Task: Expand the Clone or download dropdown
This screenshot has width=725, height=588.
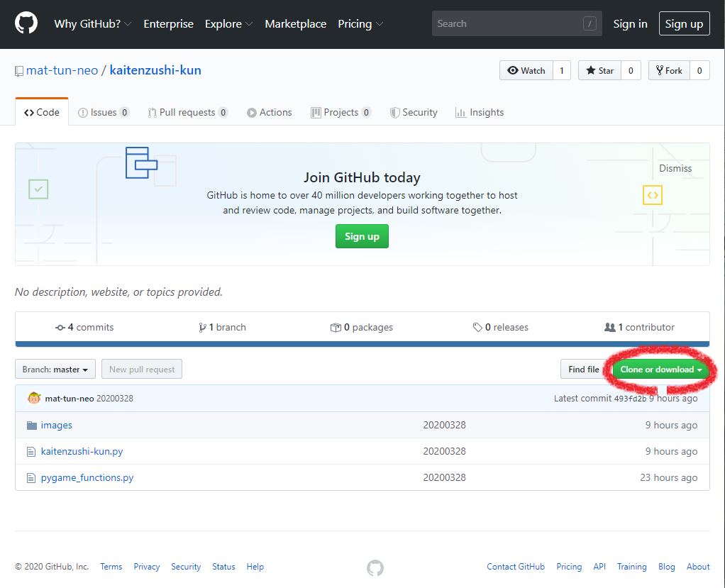Action: (660, 369)
